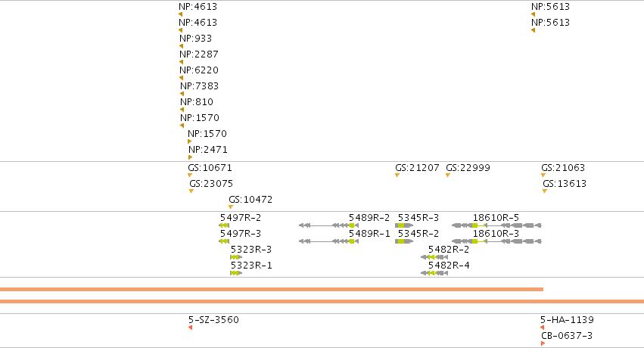Click the 5482R-2 transcript glyph
Viewport: 644px width, 348px height.
point(434,257)
